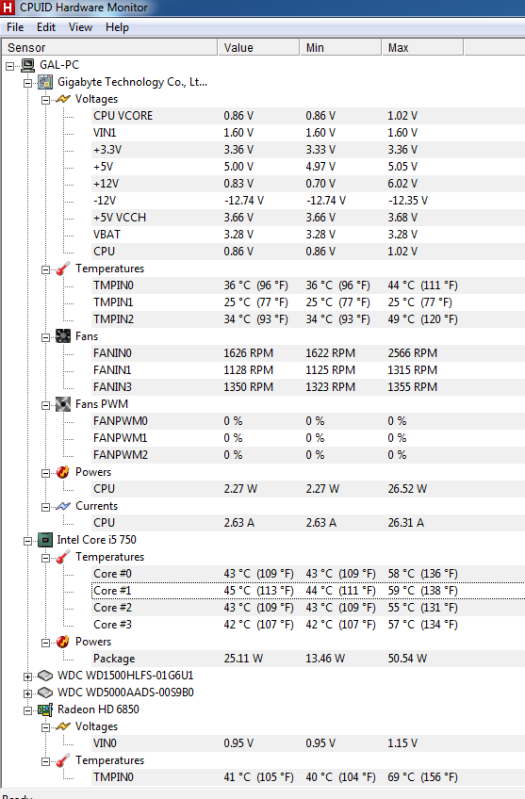Open the View menu

[81, 27]
